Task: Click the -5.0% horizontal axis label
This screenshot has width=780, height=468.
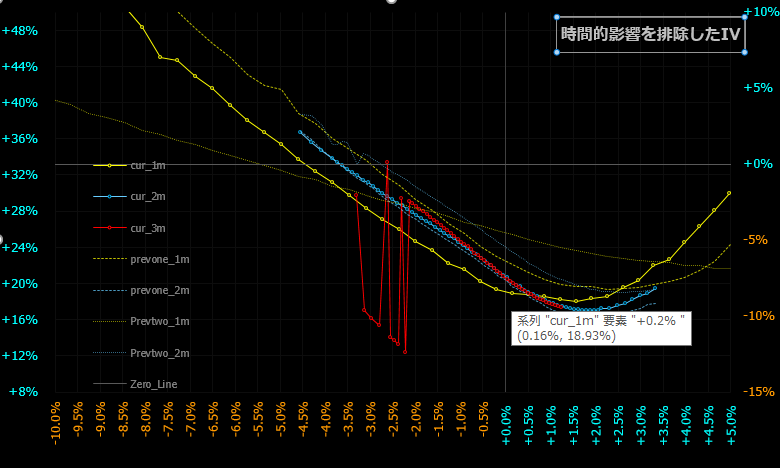Action: (x=281, y=419)
